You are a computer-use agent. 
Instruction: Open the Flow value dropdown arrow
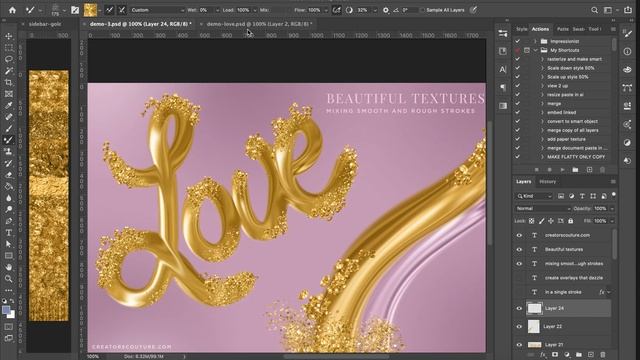[x=326, y=10]
